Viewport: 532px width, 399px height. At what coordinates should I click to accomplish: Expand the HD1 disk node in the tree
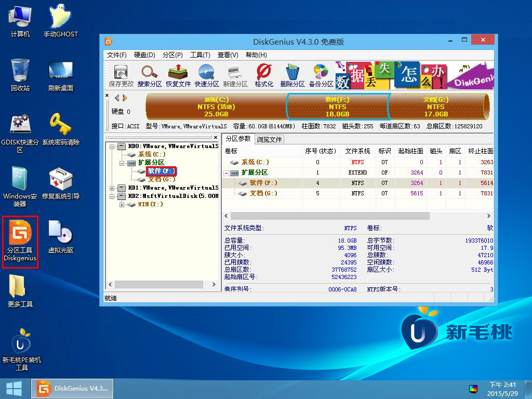click(112, 188)
